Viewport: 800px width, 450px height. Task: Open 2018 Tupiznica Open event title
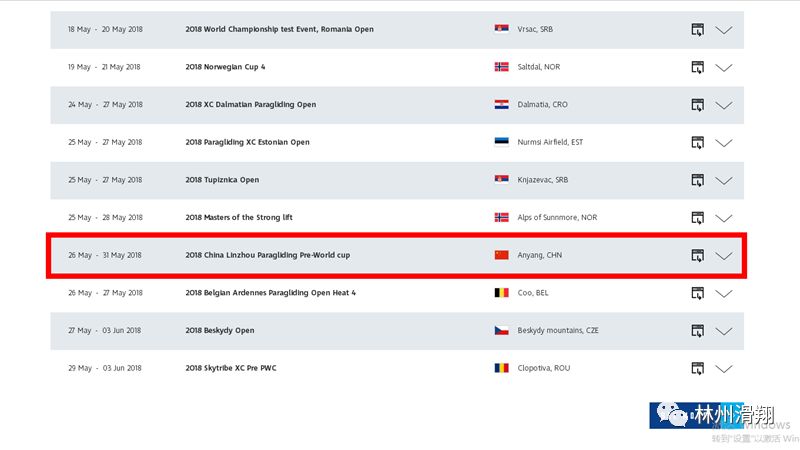point(222,180)
